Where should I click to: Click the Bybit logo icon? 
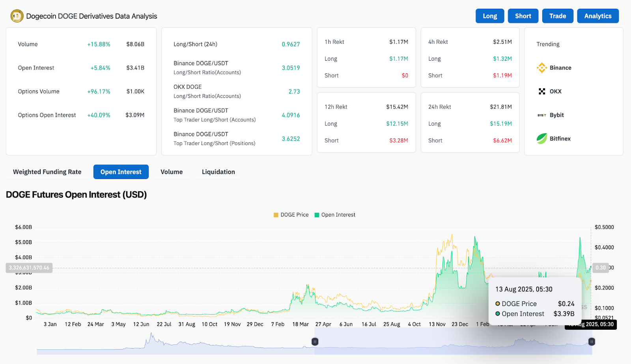click(x=542, y=115)
